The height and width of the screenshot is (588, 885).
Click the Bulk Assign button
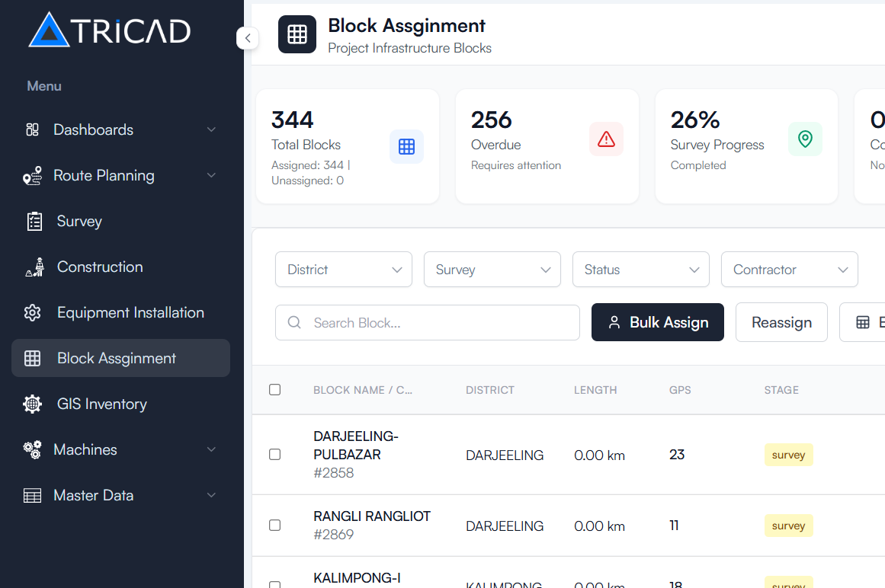[657, 322]
